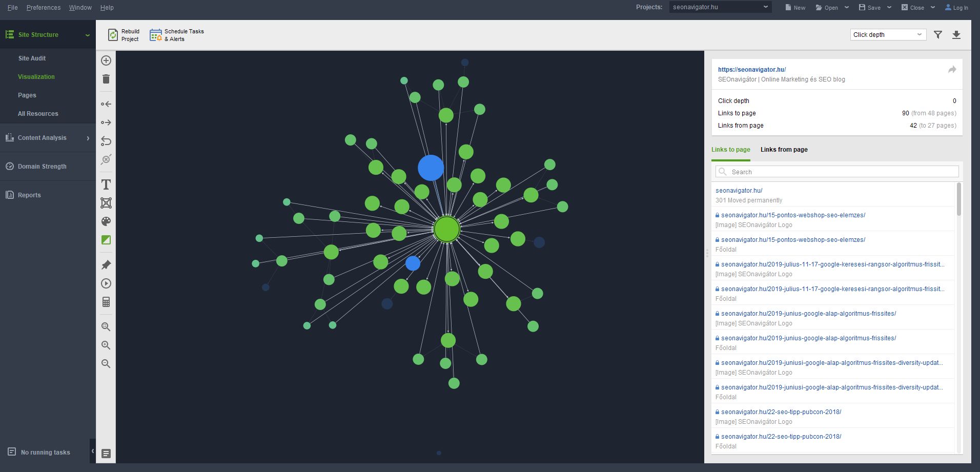Click the Click depth value row
The height and width of the screenshot is (472, 980).
click(x=837, y=101)
